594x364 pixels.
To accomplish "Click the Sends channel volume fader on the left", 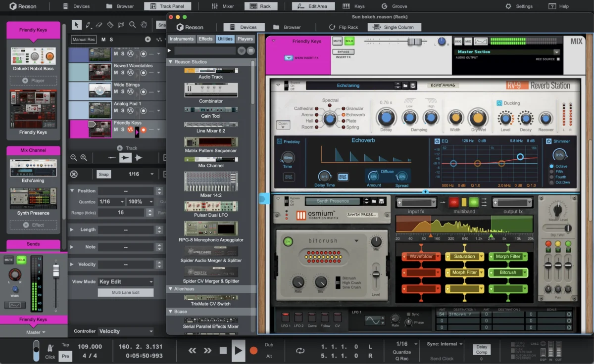I will click(x=56, y=271).
